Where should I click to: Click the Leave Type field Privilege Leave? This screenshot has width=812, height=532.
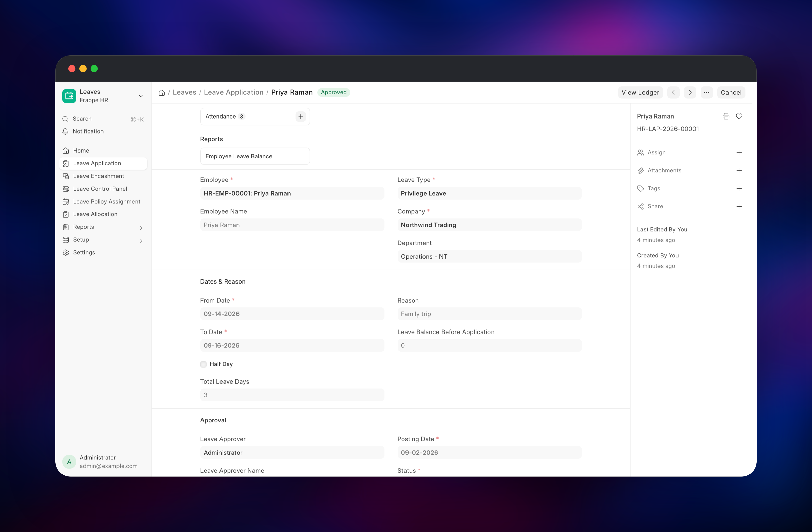tap(489, 193)
